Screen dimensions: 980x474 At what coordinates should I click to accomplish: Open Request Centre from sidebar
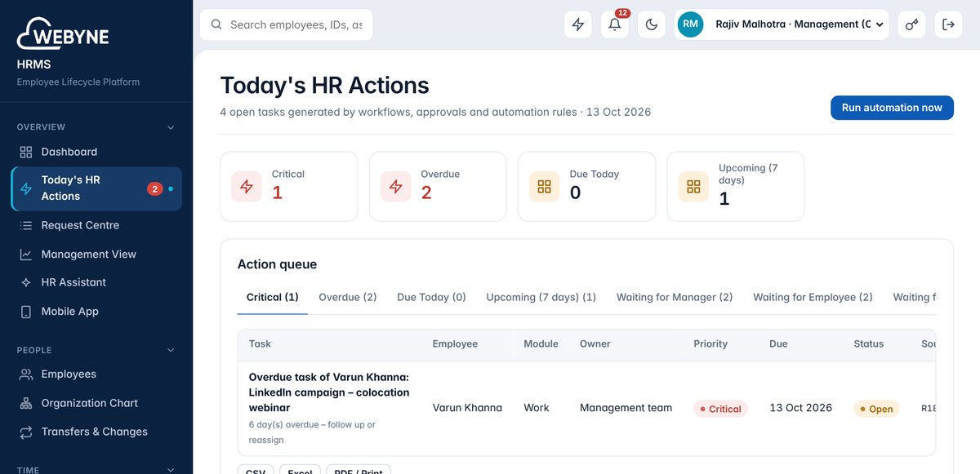click(x=96, y=225)
